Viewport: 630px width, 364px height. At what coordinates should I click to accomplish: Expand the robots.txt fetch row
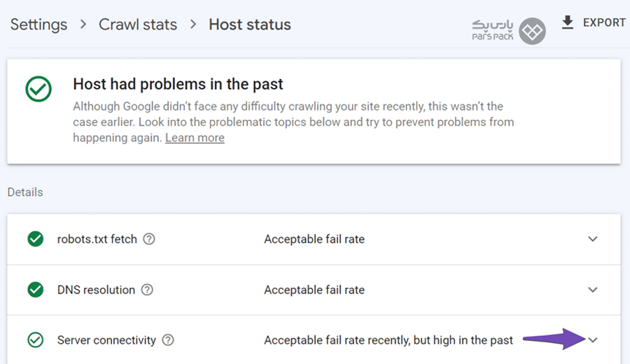593,239
